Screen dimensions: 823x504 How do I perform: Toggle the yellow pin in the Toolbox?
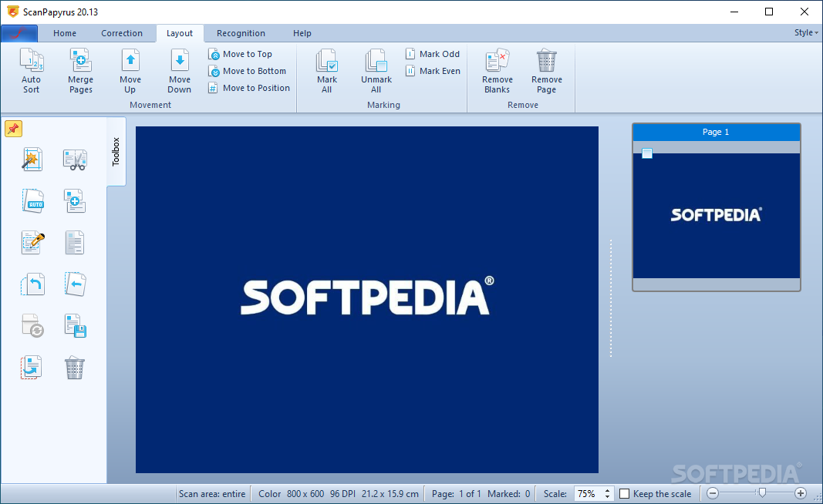tap(14, 129)
